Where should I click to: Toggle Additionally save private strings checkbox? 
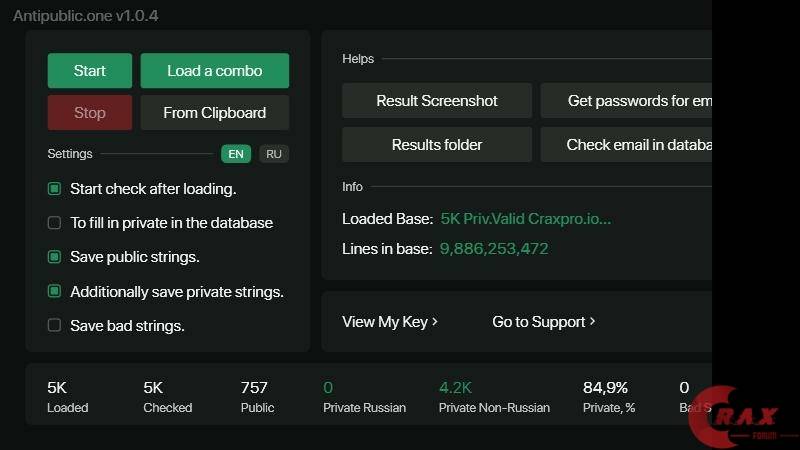point(54,291)
